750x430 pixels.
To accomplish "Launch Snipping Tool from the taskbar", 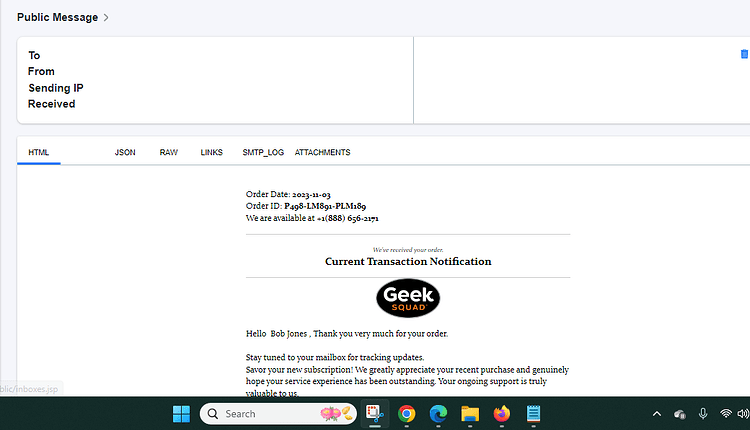I will [x=375, y=414].
